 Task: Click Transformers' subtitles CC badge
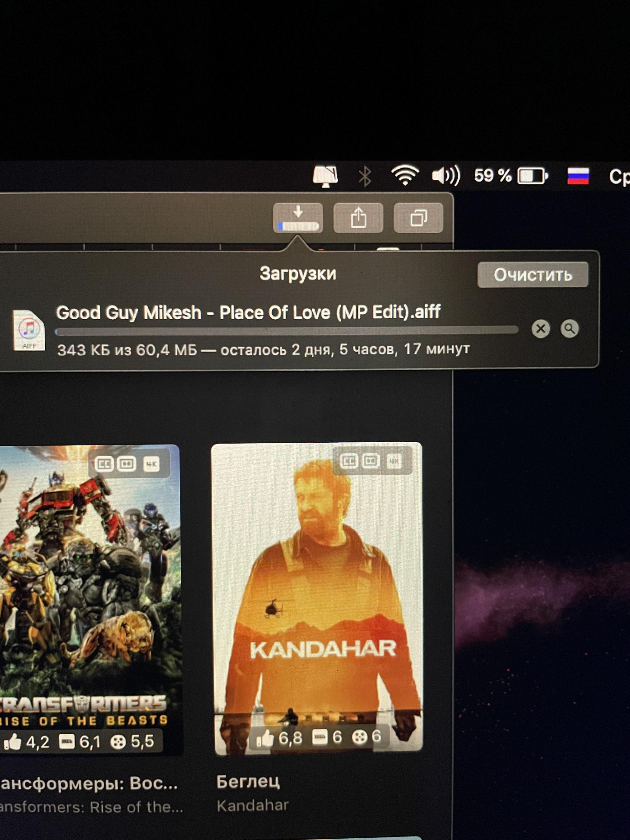tap(104, 464)
